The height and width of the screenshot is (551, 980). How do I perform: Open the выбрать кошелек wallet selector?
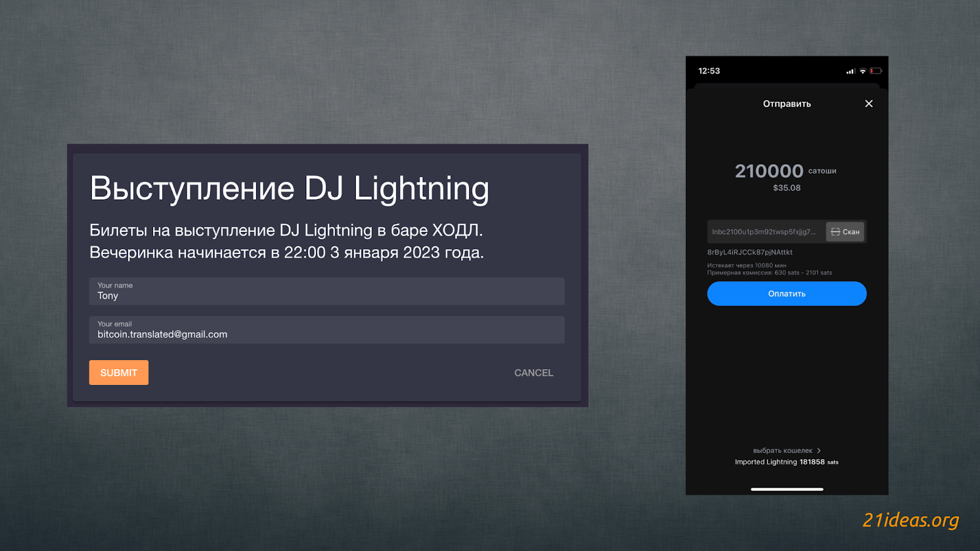tap(783, 451)
